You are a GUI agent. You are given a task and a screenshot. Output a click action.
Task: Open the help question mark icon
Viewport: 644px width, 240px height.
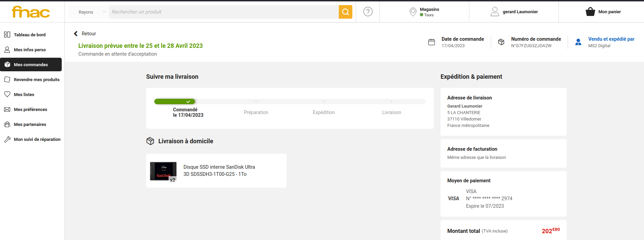(368, 12)
